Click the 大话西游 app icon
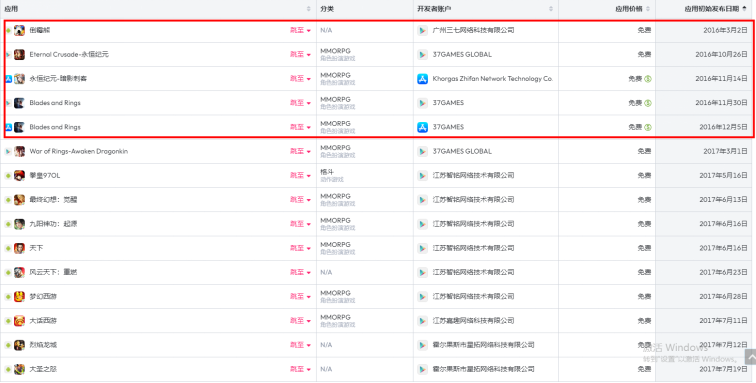Image resolution: width=756 pixels, height=383 pixels. 19,321
